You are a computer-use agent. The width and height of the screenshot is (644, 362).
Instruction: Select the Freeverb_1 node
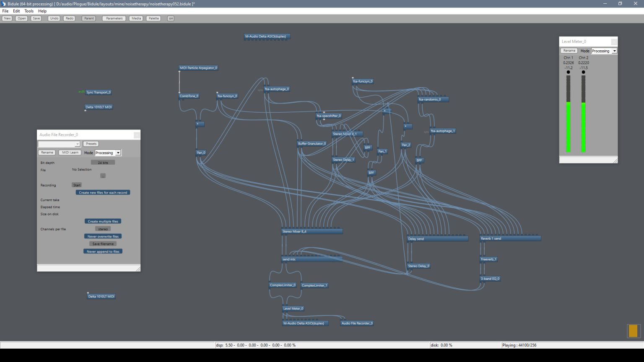(488, 259)
